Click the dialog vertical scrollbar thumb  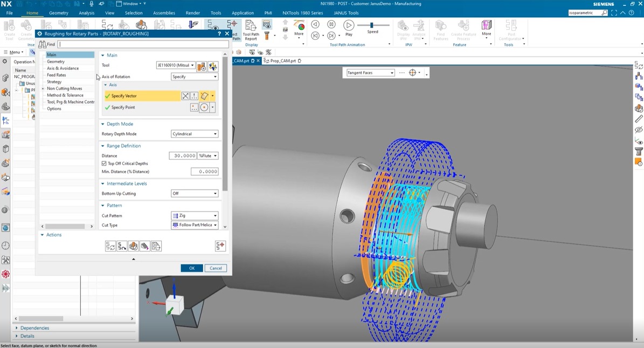[x=225, y=125]
